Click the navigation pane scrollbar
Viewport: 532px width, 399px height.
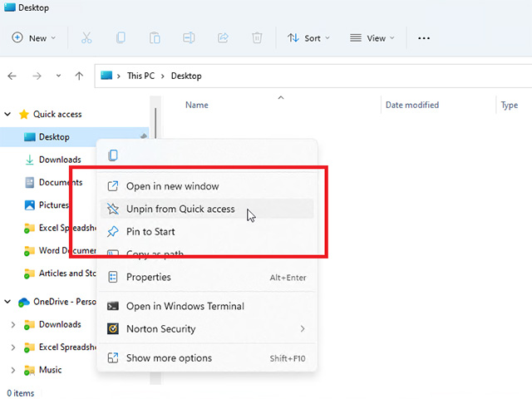coord(155,123)
